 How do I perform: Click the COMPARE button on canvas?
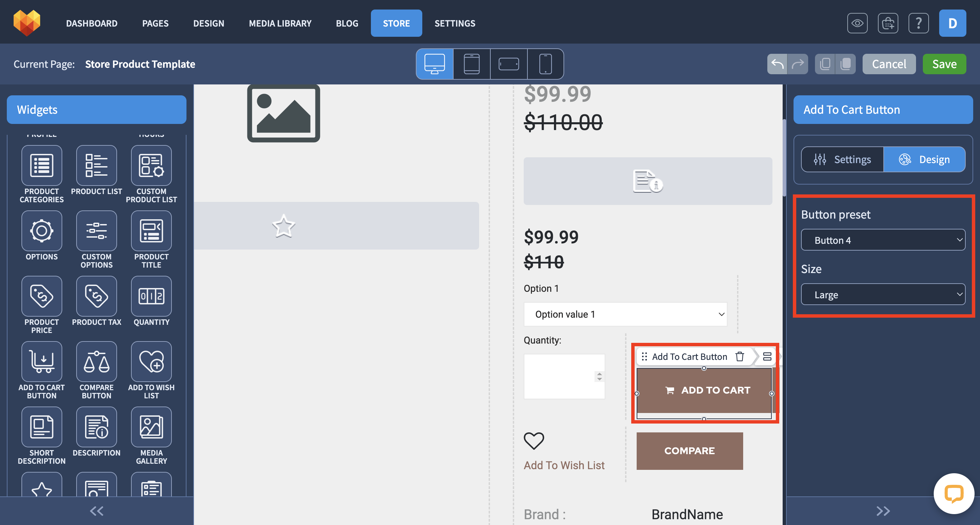pyautogui.click(x=689, y=451)
